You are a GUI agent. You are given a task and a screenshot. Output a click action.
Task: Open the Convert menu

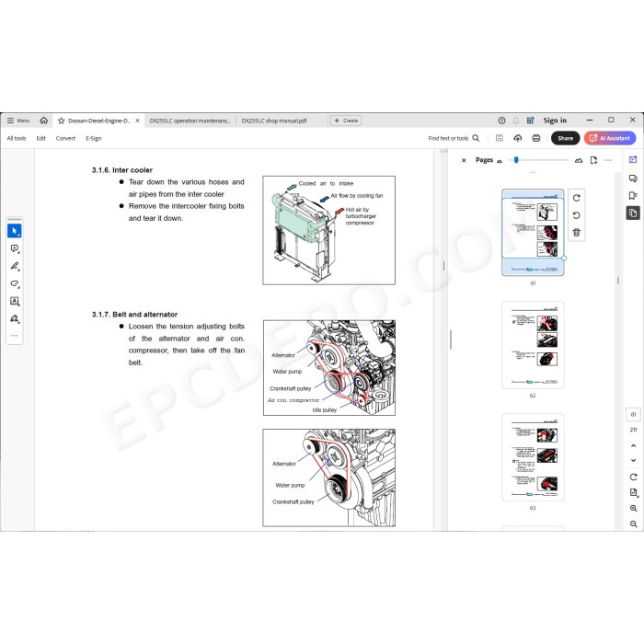coord(65,138)
